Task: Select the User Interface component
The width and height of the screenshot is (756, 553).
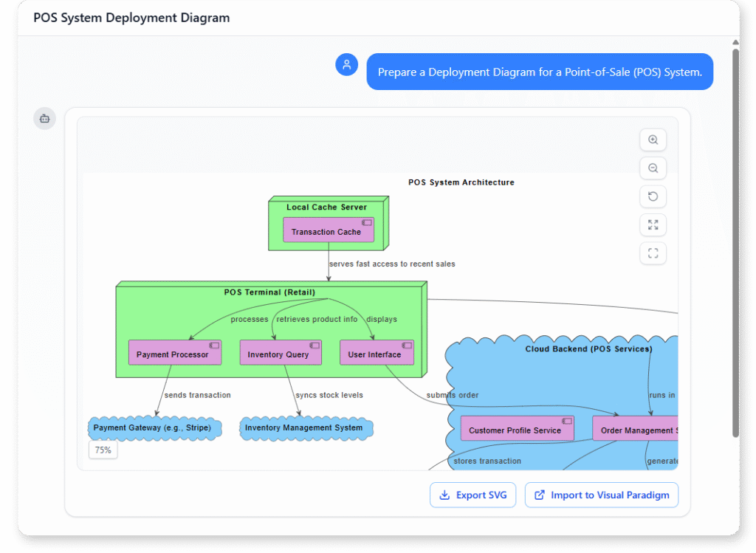Action: click(x=377, y=352)
